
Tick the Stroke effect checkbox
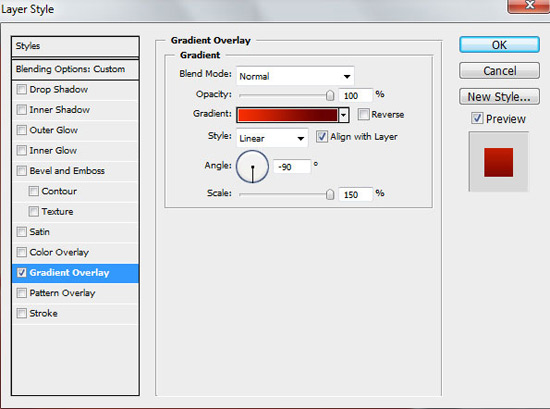click(x=21, y=313)
